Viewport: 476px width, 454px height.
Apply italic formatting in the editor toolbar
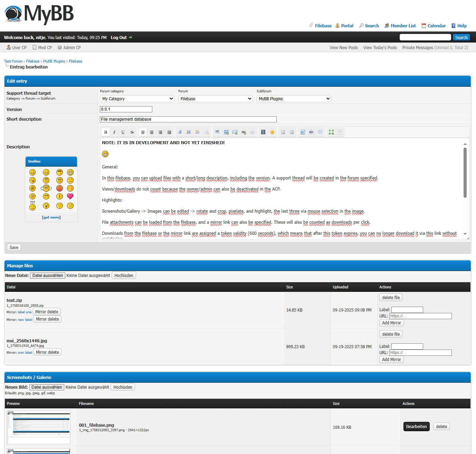click(114, 132)
